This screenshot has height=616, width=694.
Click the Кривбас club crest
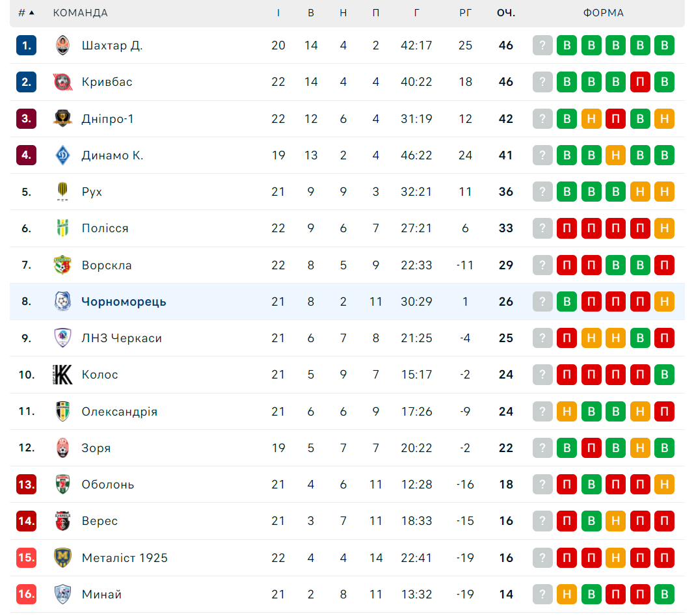[62, 82]
